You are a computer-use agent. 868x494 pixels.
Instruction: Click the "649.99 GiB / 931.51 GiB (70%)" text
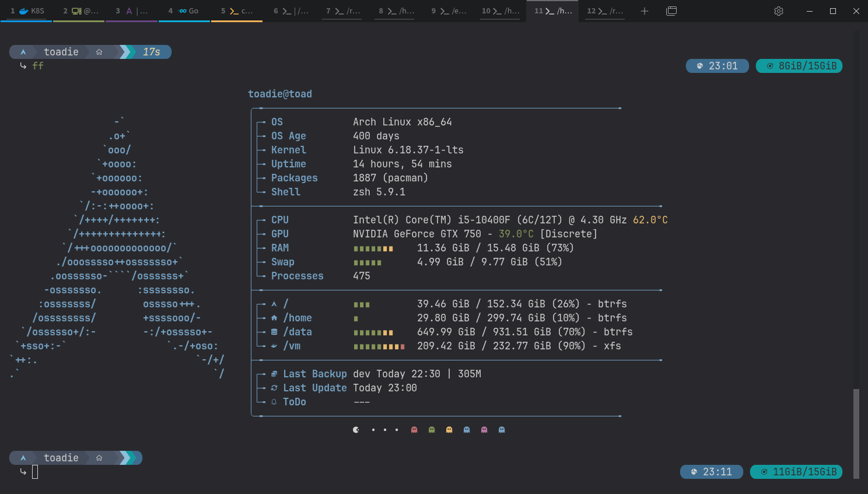[x=502, y=332]
